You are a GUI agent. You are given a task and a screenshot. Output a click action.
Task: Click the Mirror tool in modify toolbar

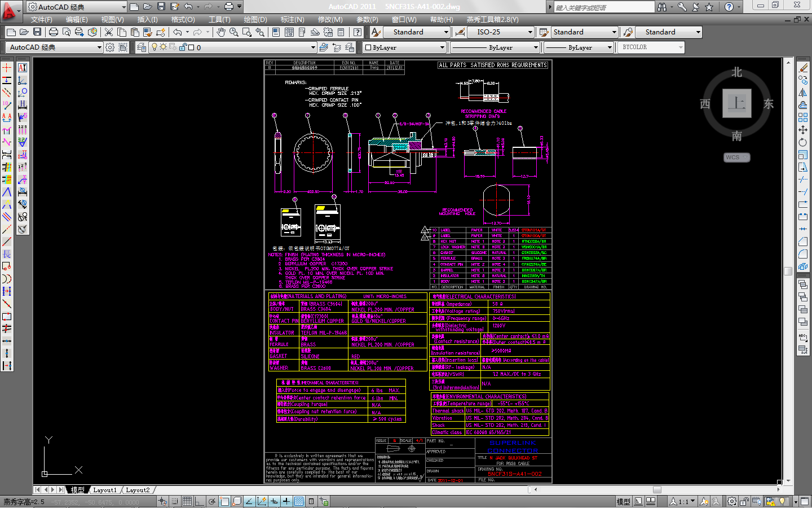point(803,93)
